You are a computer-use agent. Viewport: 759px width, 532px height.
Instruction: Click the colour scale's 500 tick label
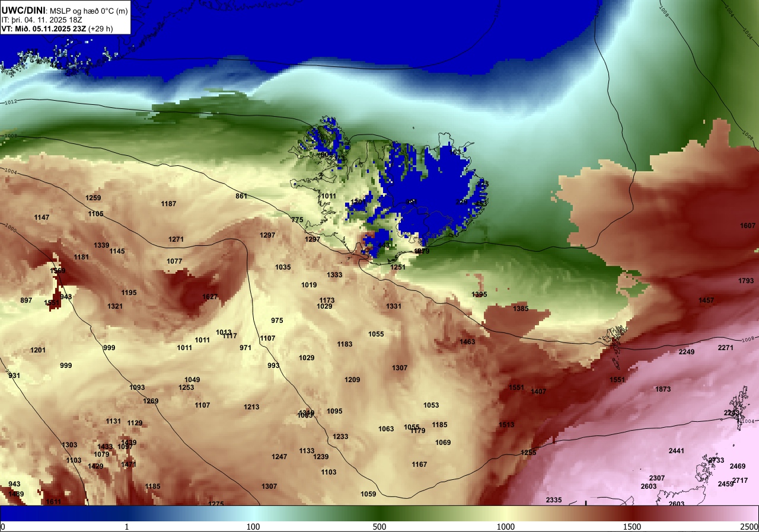(379, 527)
